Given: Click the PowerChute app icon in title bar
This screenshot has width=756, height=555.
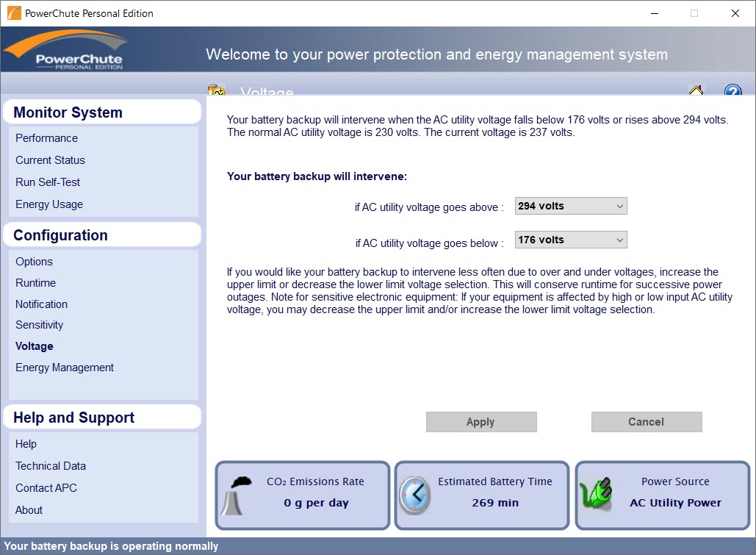Looking at the screenshot, I should pos(15,13).
